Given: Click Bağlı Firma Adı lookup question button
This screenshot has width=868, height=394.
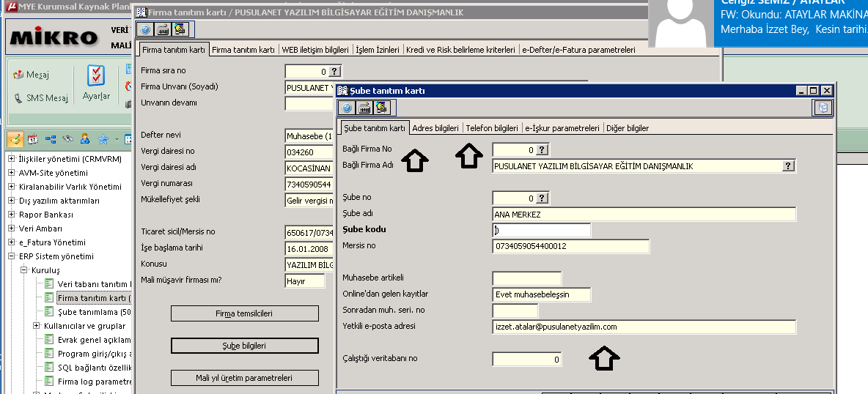Looking at the screenshot, I should click(789, 166).
